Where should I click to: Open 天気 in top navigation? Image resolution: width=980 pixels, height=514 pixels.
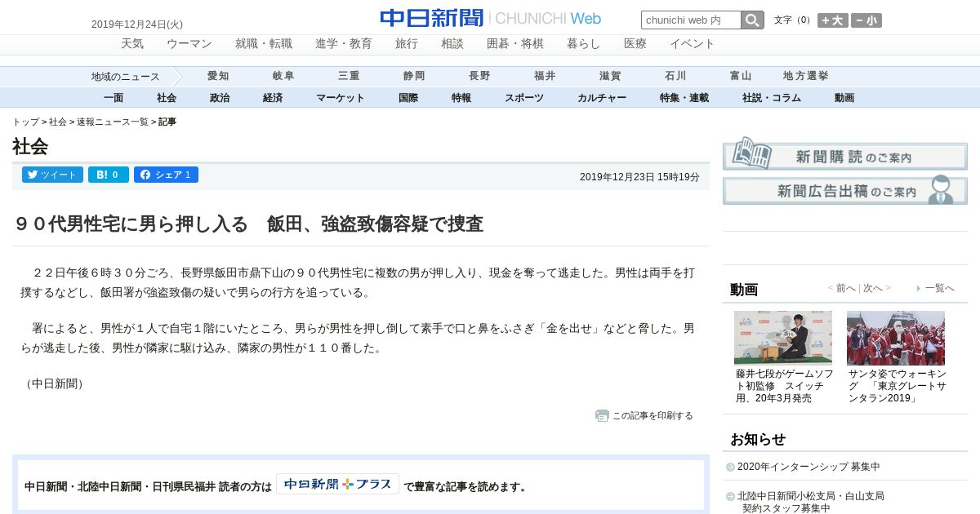click(x=132, y=44)
